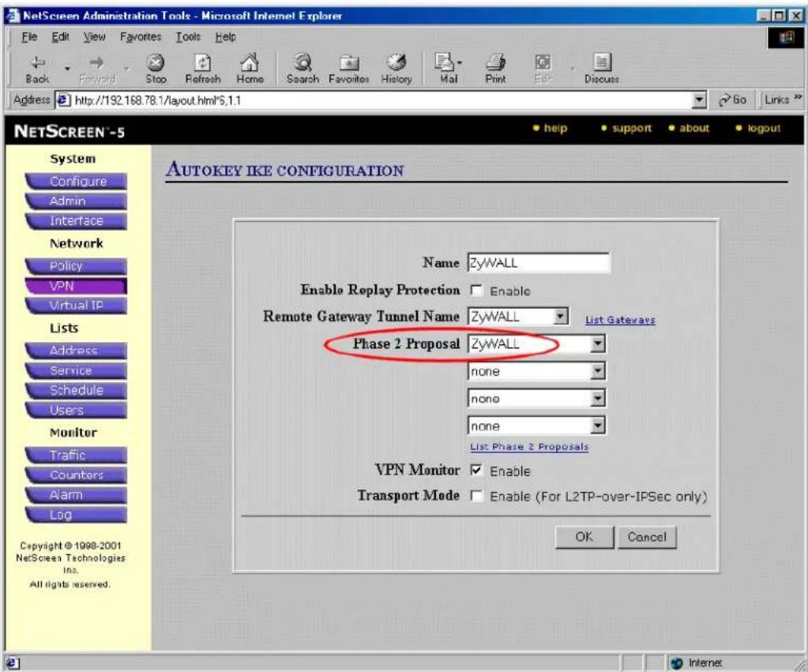Image resolution: width=808 pixels, height=672 pixels.
Task: Expand the Address bar URL dropdown
Action: tap(699, 100)
